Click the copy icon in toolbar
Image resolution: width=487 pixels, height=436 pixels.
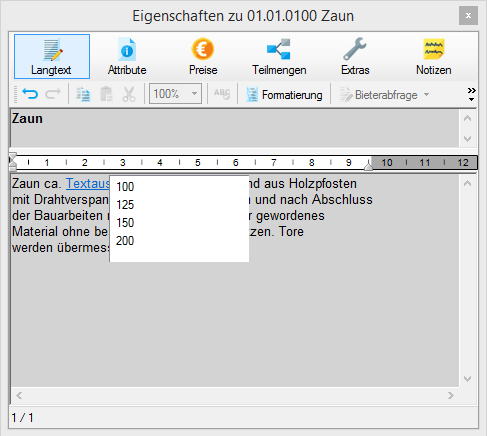pyautogui.click(x=83, y=94)
